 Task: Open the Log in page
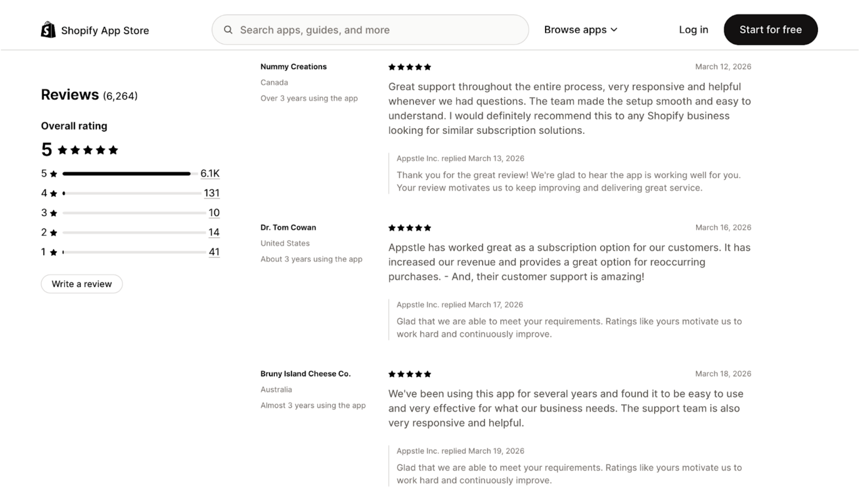[693, 30]
